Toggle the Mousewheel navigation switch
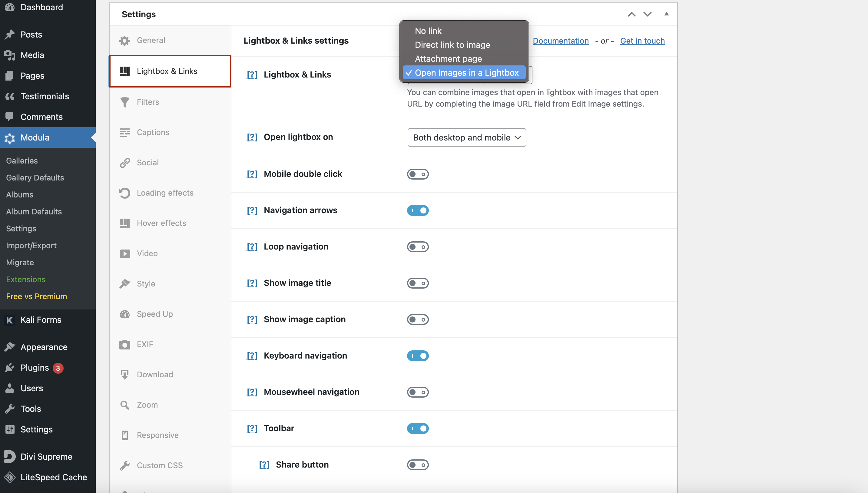This screenshot has width=868, height=493. point(418,392)
